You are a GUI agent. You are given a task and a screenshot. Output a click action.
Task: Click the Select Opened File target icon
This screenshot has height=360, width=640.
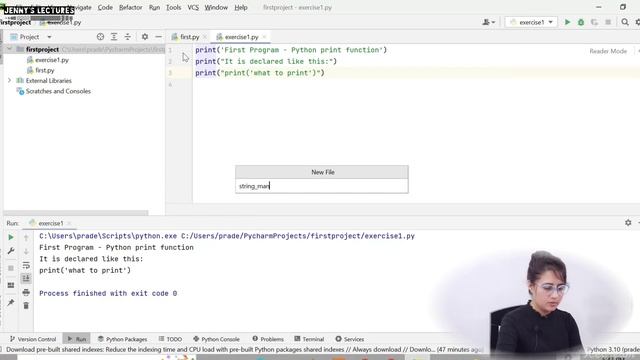pos(100,37)
